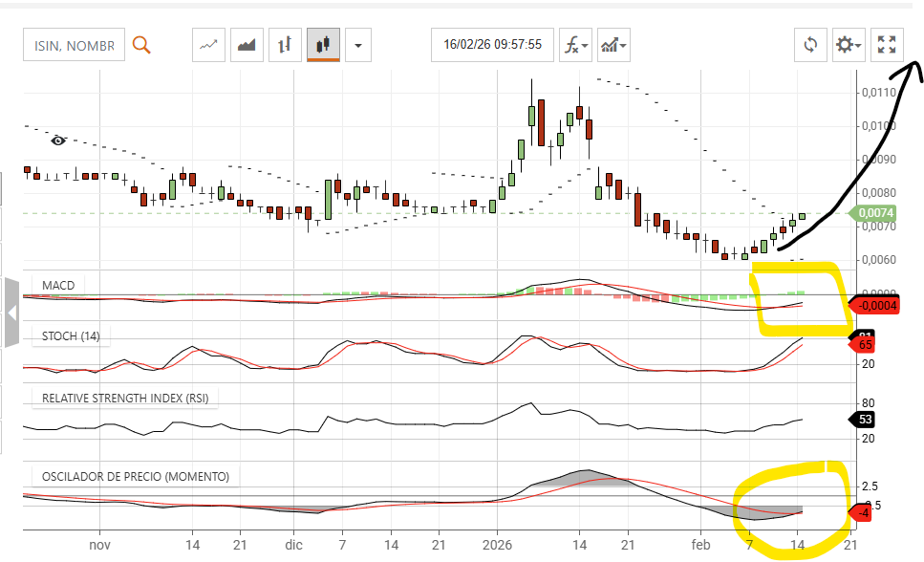The height and width of the screenshot is (562, 924).
Task: Select the OHLC bar chart type
Action: (x=285, y=45)
